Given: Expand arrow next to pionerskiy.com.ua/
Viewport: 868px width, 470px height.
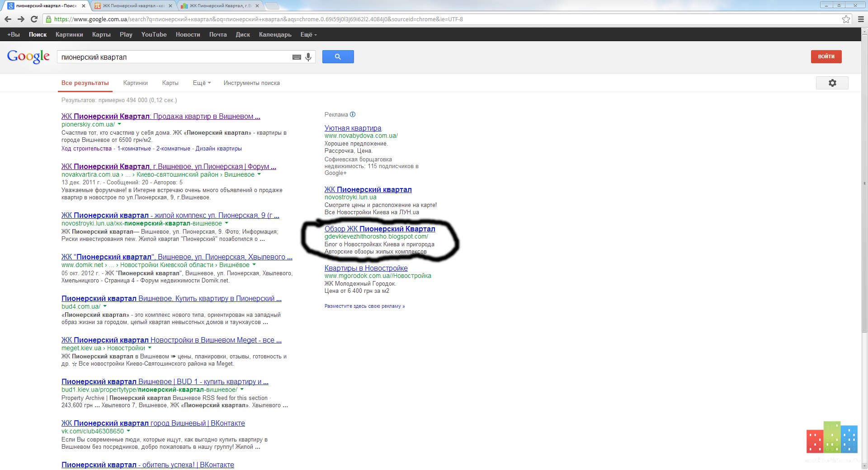Looking at the screenshot, I should pos(119,124).
